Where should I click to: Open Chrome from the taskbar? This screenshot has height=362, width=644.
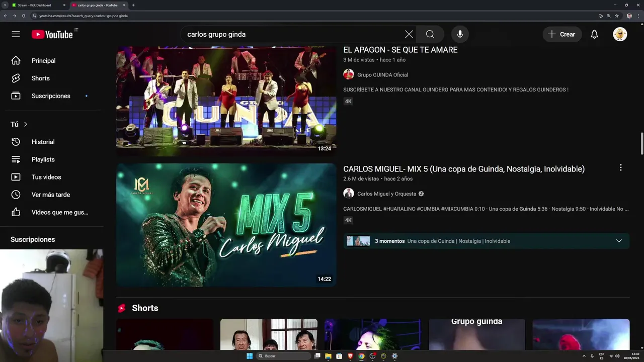click(x=361, y=356)
